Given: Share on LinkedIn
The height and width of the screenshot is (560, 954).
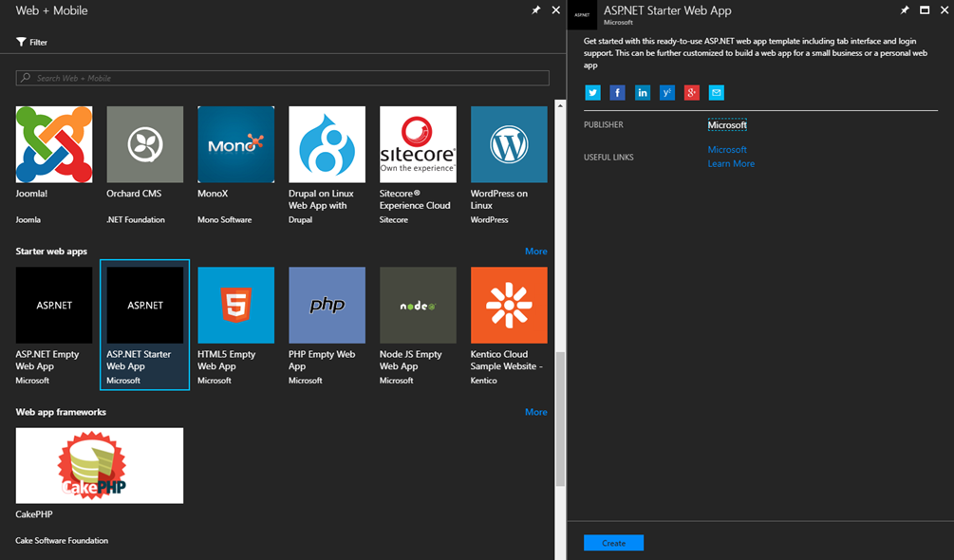Looking at the screenshot, I should [x=642, y=92].
